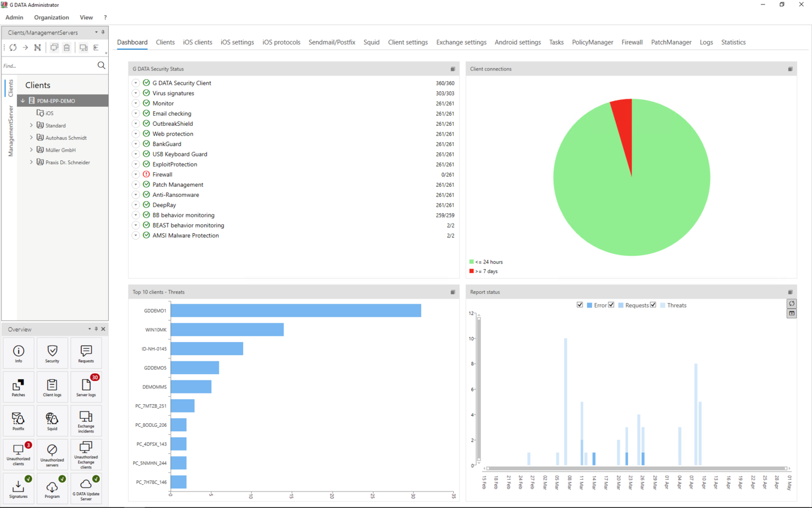Viewport: 812px width, 508px height.
Task: Open the Overview panel dropdown arrow
Action: click(89, 329)
